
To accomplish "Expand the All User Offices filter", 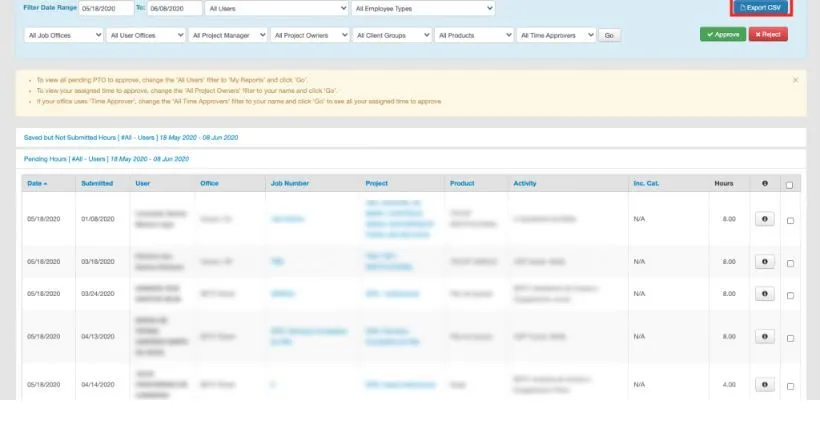I will (145, 35).
